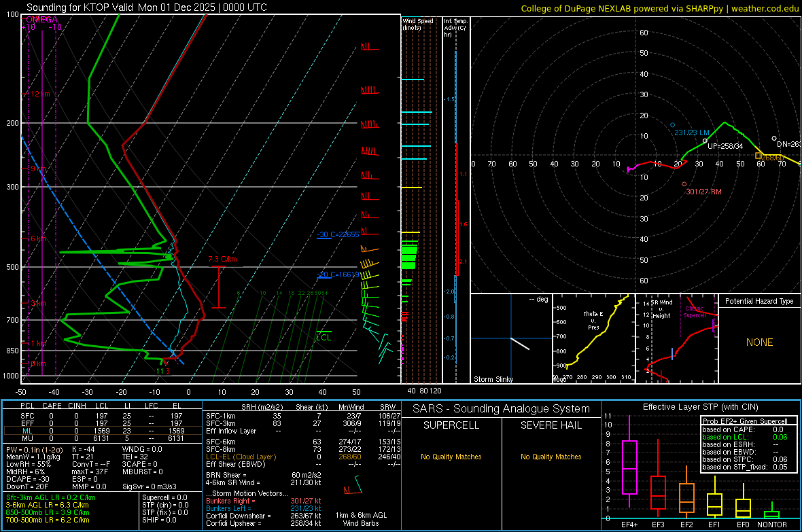
Task: Select the highlighted ML parcel row
Action: pyautogui.click(x=103, y=431)
